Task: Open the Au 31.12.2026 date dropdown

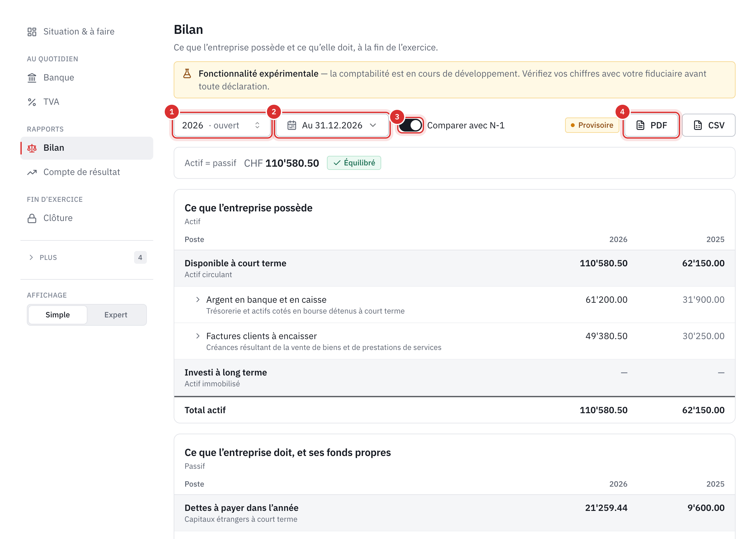Action: pos(332,125)
